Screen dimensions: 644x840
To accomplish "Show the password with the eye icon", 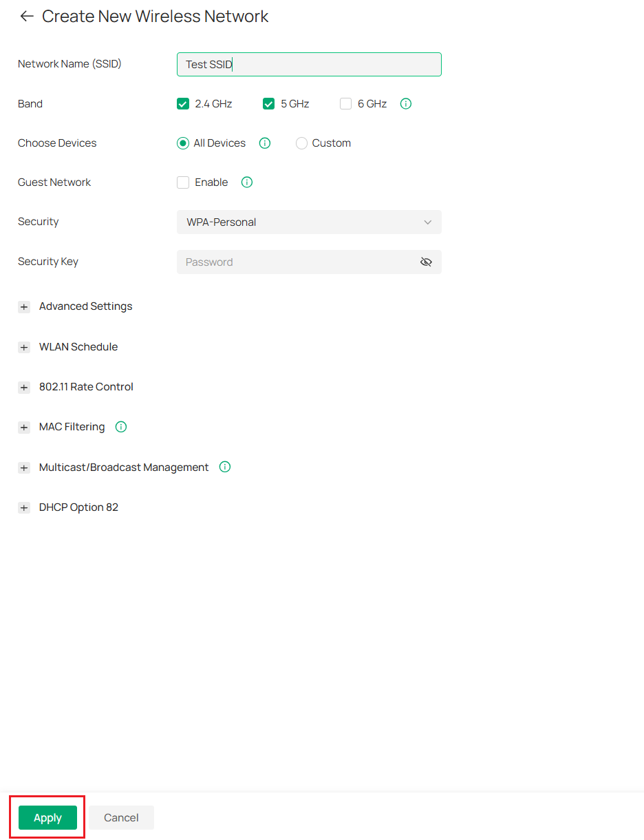I will tap(426, 262).
